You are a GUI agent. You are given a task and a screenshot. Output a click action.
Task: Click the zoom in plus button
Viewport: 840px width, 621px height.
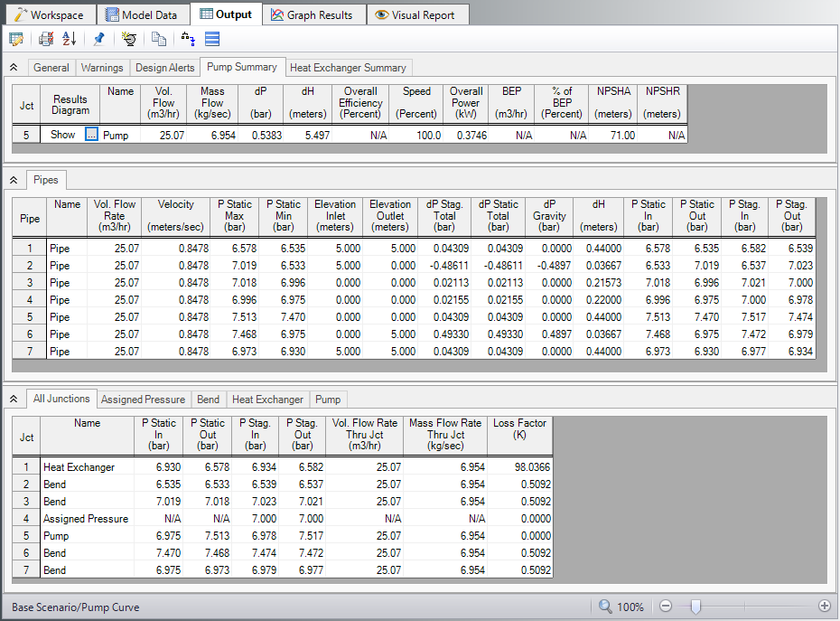824,607
